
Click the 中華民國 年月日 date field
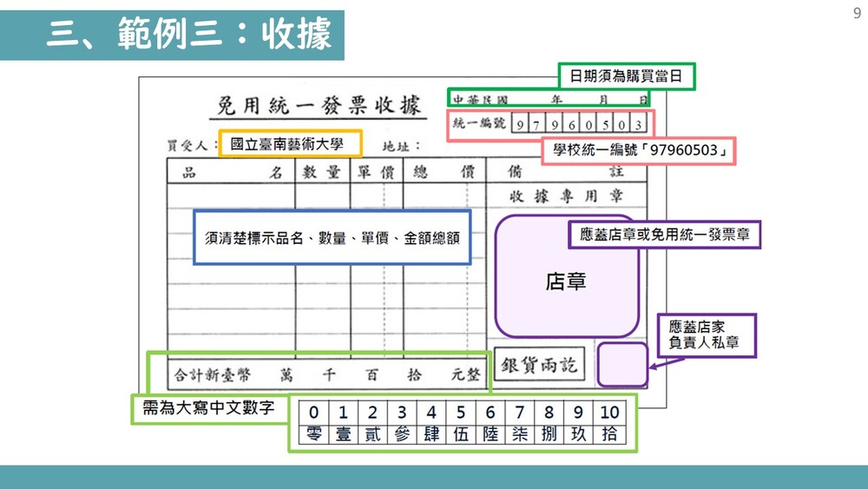click(550, 100)
